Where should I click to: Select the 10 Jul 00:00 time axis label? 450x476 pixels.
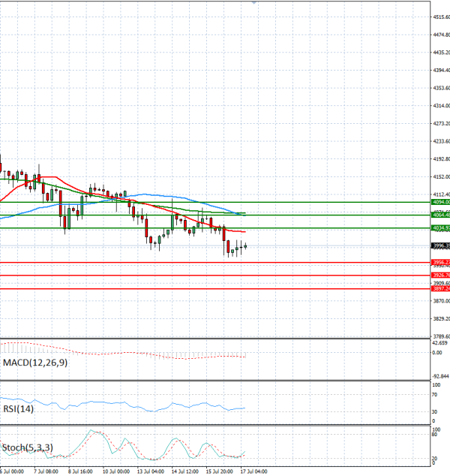pos(116,471)
